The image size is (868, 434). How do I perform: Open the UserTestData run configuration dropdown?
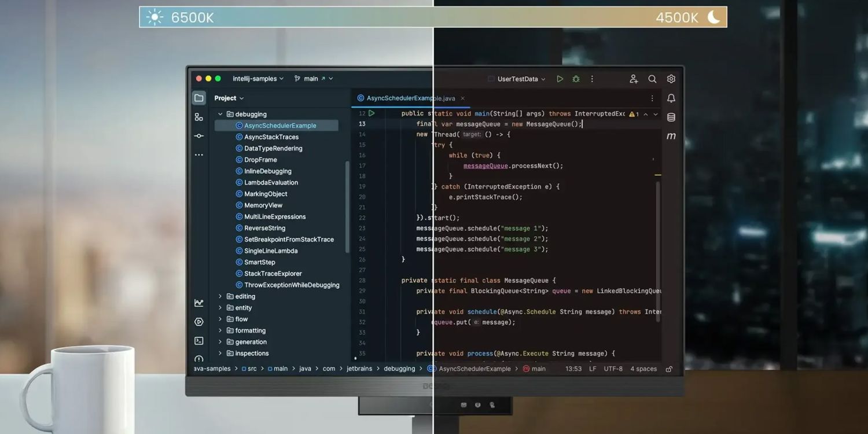(x=517, y=79)
